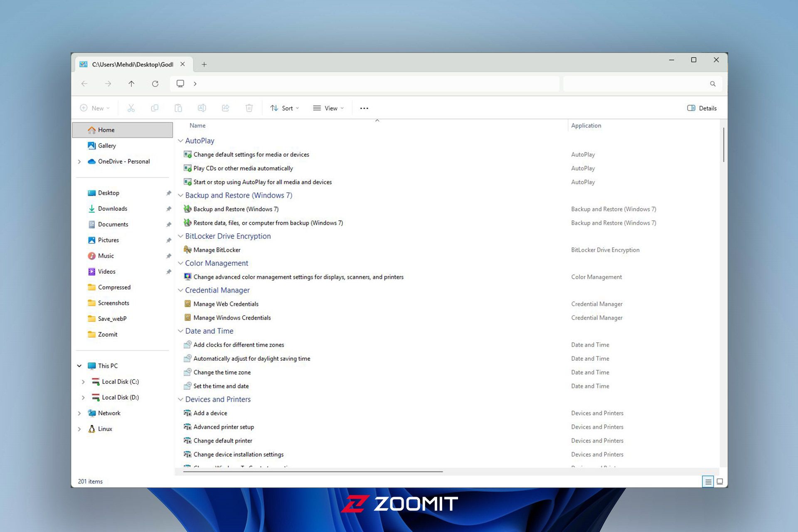
Task: Click the Up directory arrow icon
Action: point(131,84)
